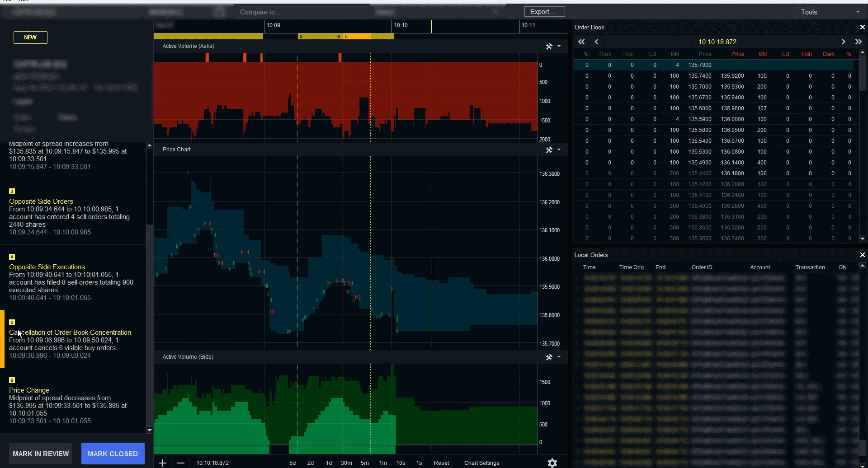Image resolution: width=868 pixels, height=468 pixels.
Task: Click event list scroll up arrow
Action: pyautogui.click(x=150, y=145)
